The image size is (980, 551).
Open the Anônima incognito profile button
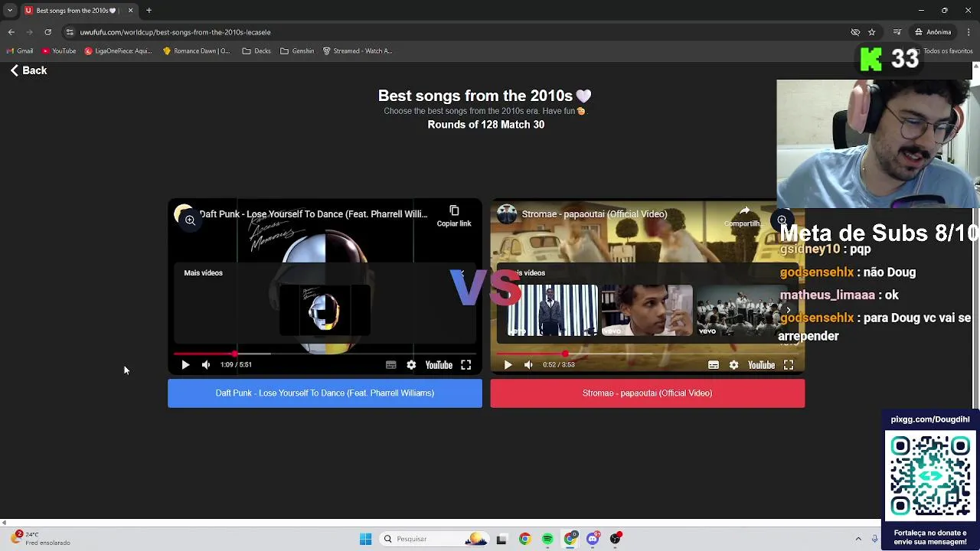click(x=934, y=32)
